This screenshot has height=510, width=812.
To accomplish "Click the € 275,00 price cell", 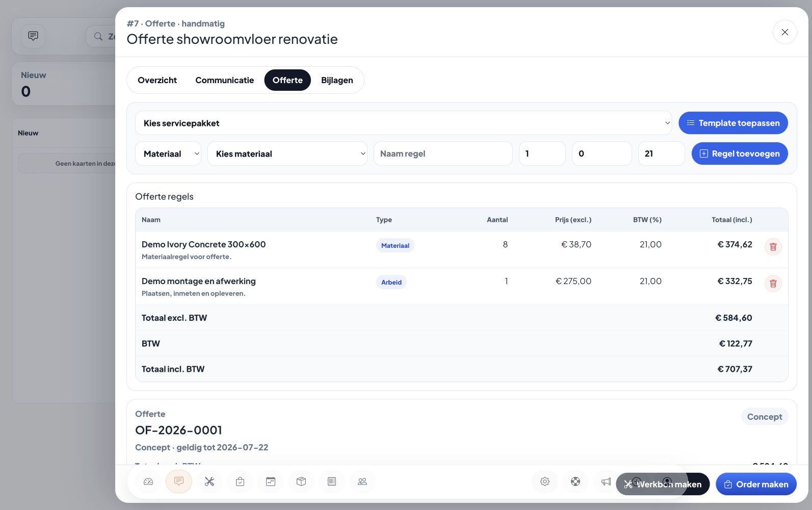I will point(573,281).
